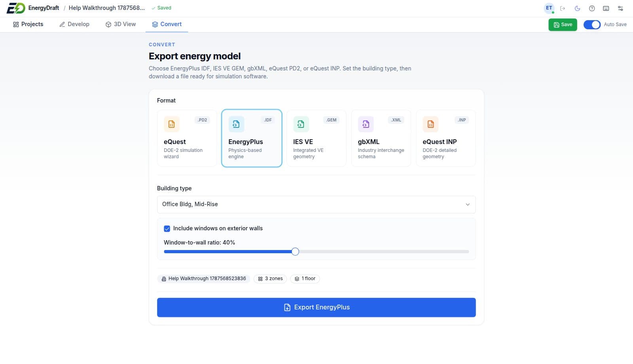
Task: Select the Convert tab
Action: [x=167, y=24]
